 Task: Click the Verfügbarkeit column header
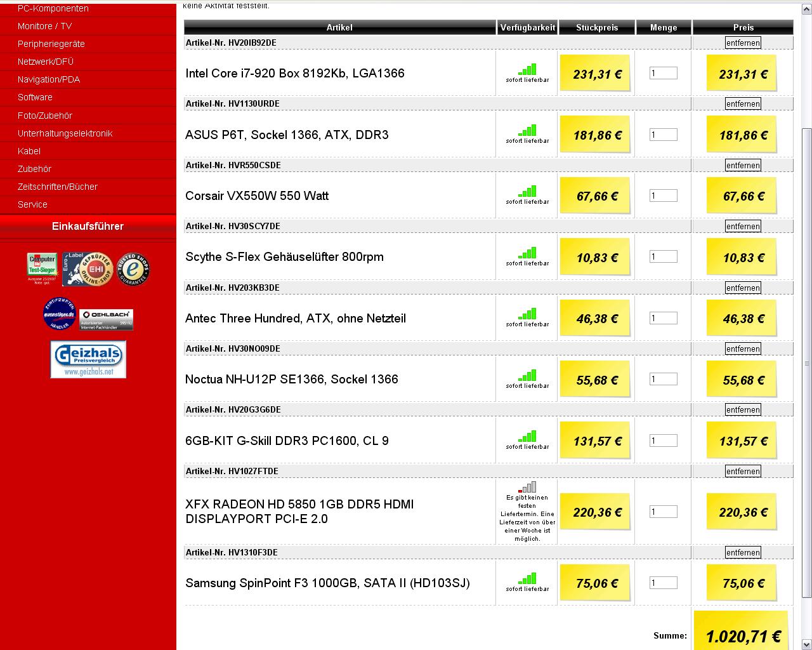527,27
